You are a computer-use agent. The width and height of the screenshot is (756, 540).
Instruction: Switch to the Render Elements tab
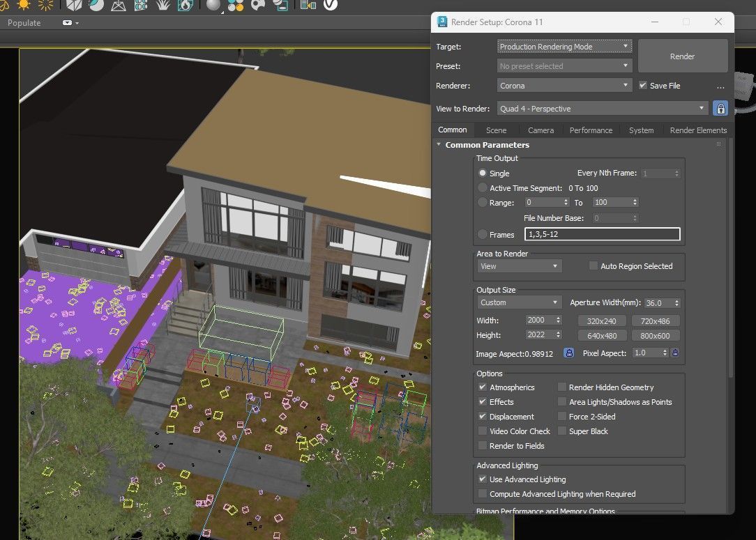pyautogui.click(x=698, y=130)
